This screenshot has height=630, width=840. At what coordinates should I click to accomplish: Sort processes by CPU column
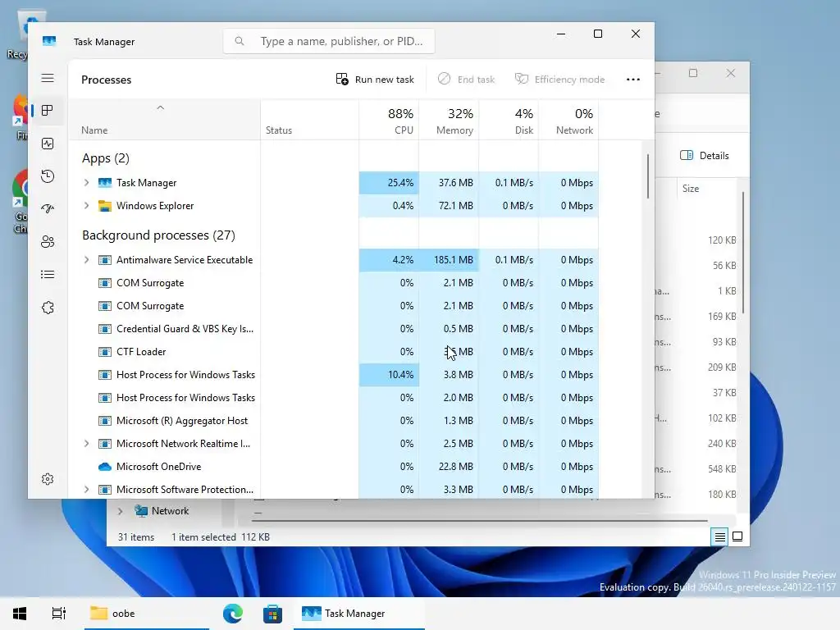[x=389, y=120]
